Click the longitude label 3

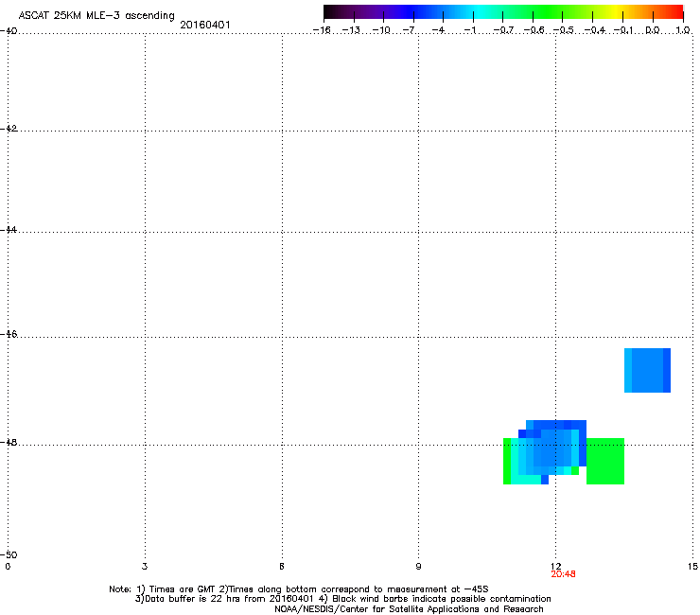[145, 567]
